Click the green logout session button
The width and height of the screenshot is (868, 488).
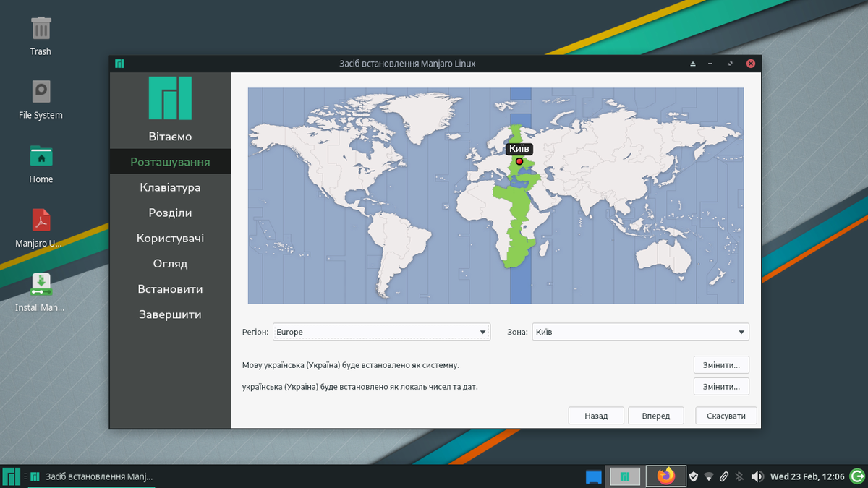coord(857,476)
